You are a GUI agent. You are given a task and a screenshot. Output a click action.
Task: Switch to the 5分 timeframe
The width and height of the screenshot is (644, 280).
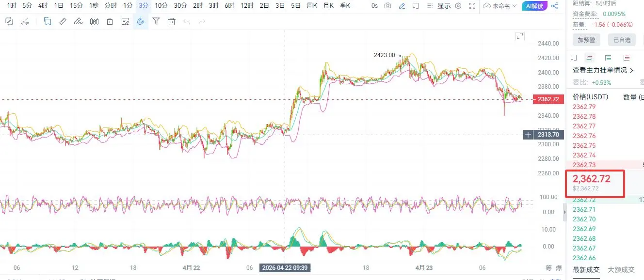point(27,6)
